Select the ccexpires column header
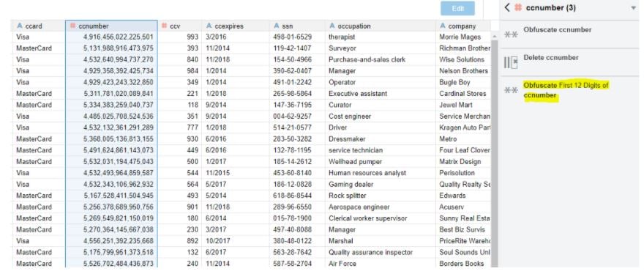This screenshot has height=274, width=644. click(x=236, y=26)
